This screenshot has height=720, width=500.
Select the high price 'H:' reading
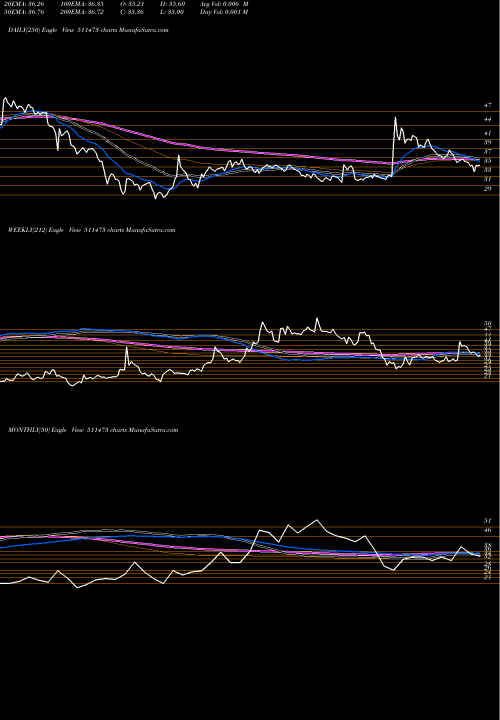174,4
